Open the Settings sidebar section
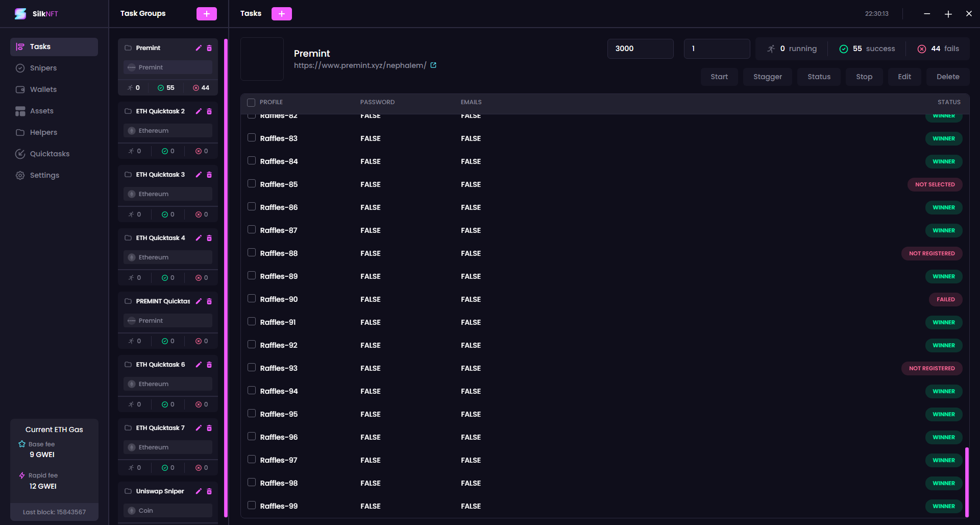 tap(54, 176)
